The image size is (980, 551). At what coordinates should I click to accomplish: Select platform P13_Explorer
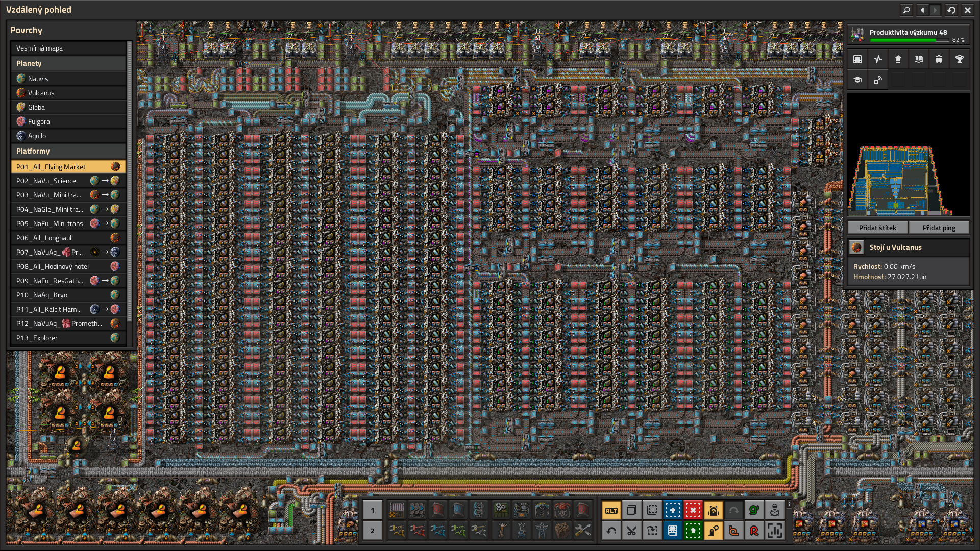[68, 338]
